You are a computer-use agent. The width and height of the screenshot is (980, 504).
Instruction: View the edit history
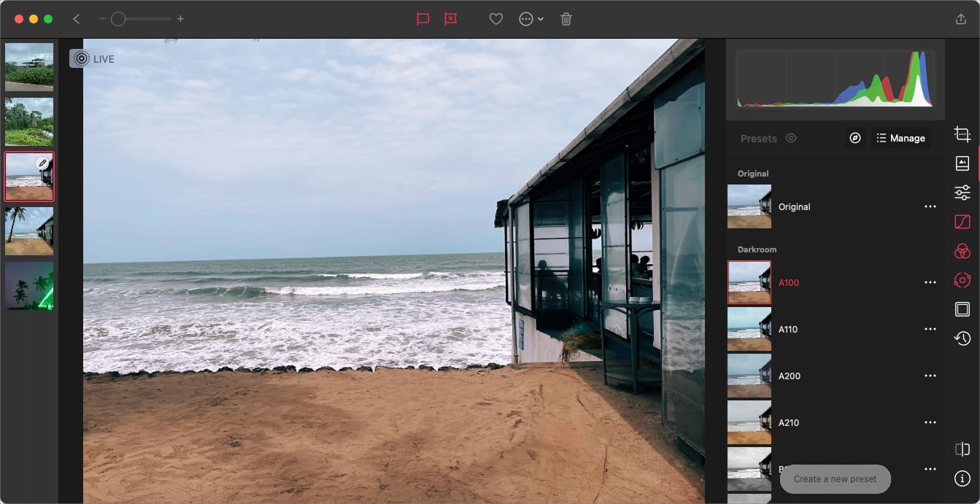(x=962, y=338)
